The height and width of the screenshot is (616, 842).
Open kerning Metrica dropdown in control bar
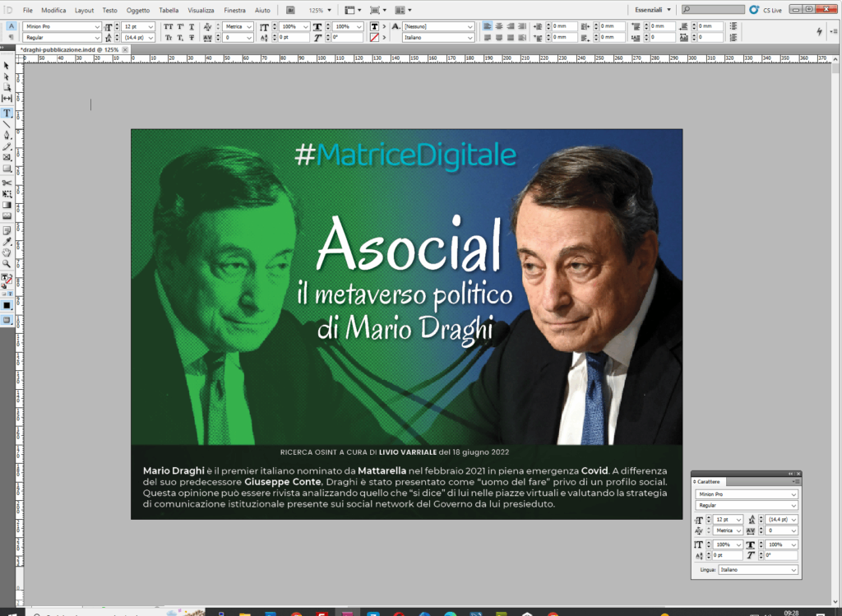coord(249,27)
